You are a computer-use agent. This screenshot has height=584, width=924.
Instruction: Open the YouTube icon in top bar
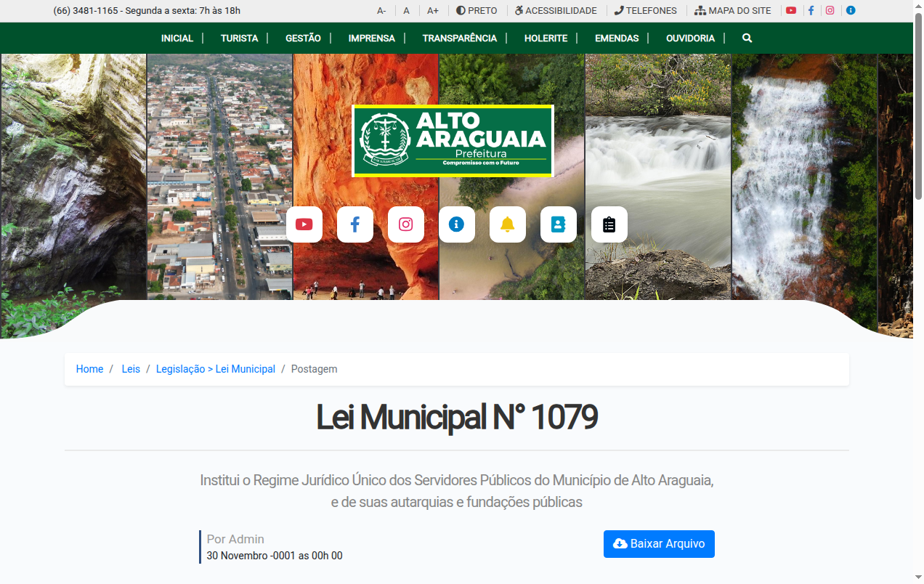click(791, 11)
